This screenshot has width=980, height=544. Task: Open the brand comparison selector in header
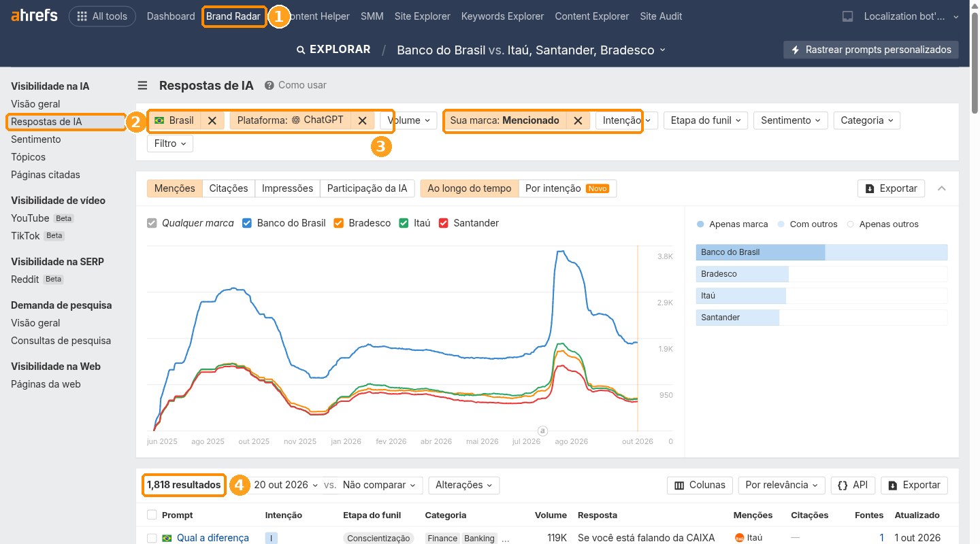pos(532,50)
